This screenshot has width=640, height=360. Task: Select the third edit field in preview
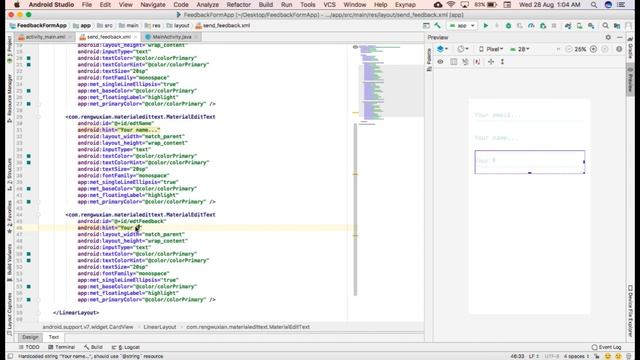[x=529, y=162]
